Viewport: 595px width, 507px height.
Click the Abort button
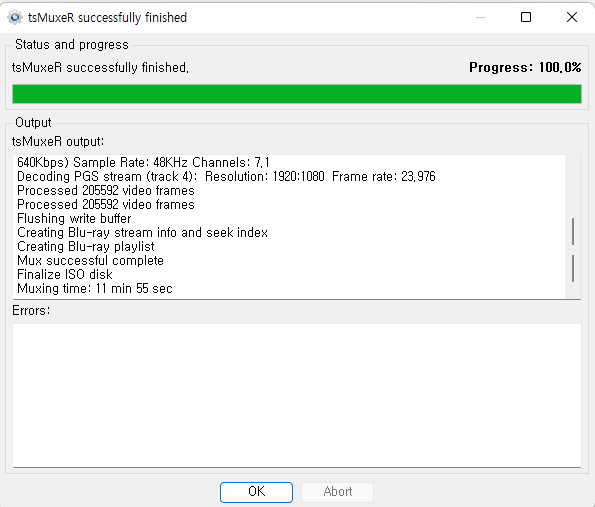point(337,492)
